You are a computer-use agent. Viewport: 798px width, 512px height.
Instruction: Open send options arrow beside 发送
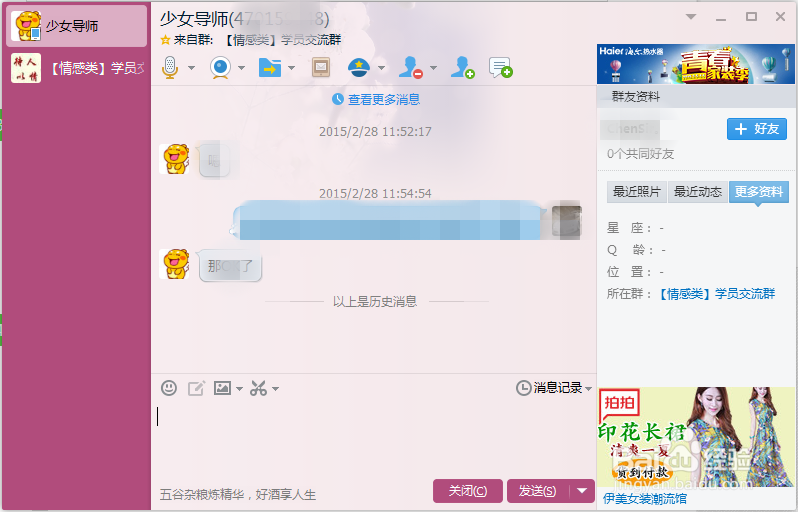[x=582, y=491]
